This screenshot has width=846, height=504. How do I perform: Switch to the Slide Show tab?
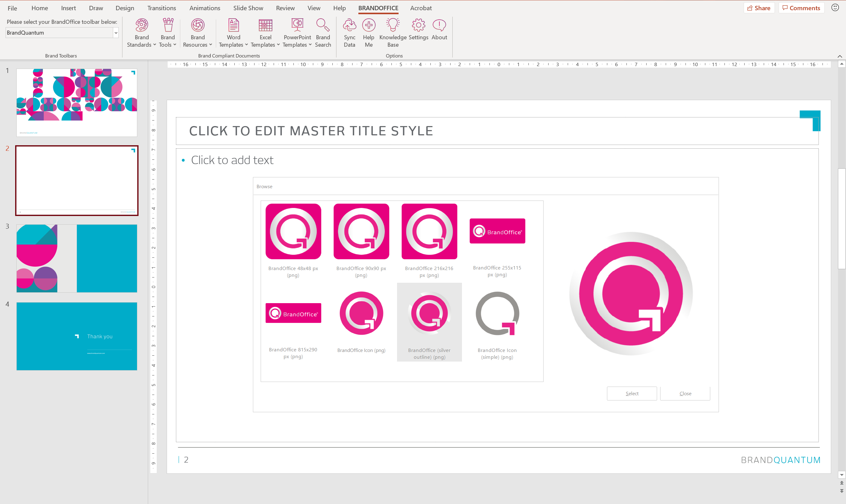point(248,8)
